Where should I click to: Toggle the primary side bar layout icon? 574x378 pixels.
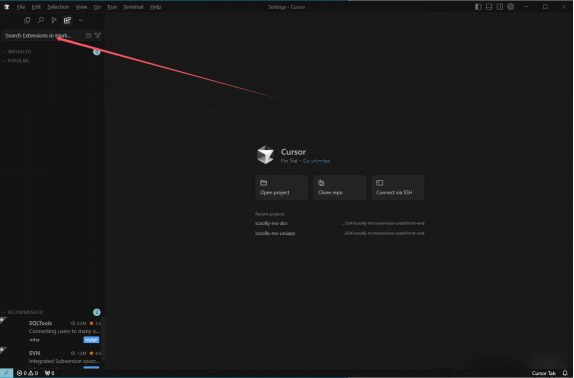click(x=478, y=7)
